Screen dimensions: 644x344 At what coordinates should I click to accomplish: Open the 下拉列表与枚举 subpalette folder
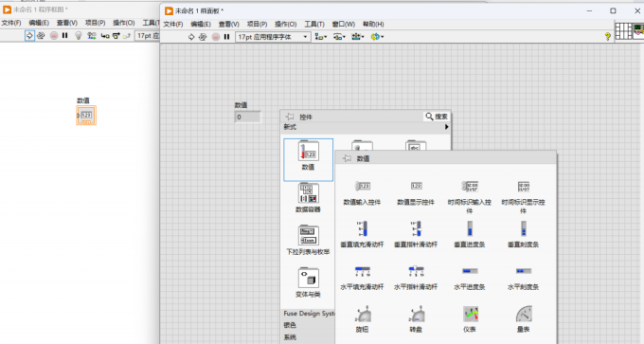pos(308,241)
